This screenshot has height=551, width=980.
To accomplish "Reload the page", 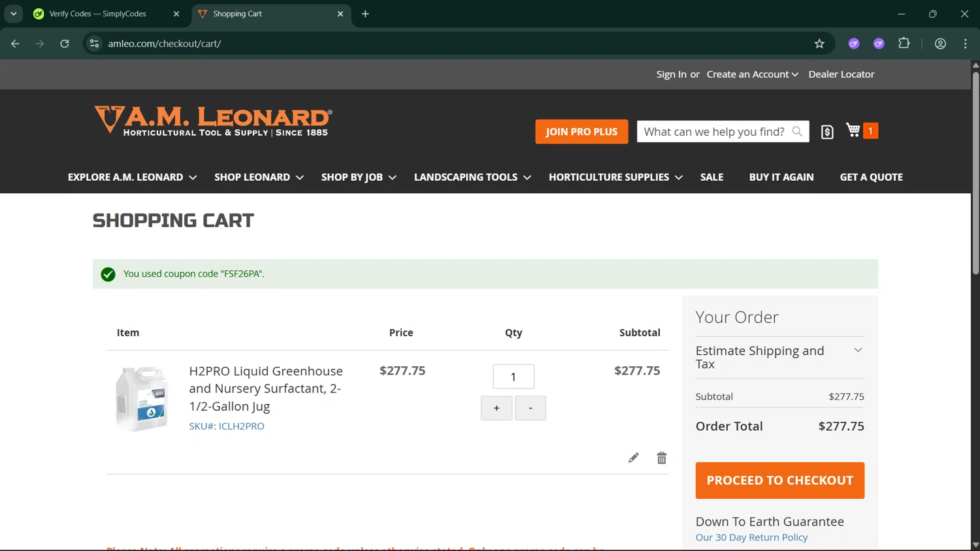I will pos(65,44).
